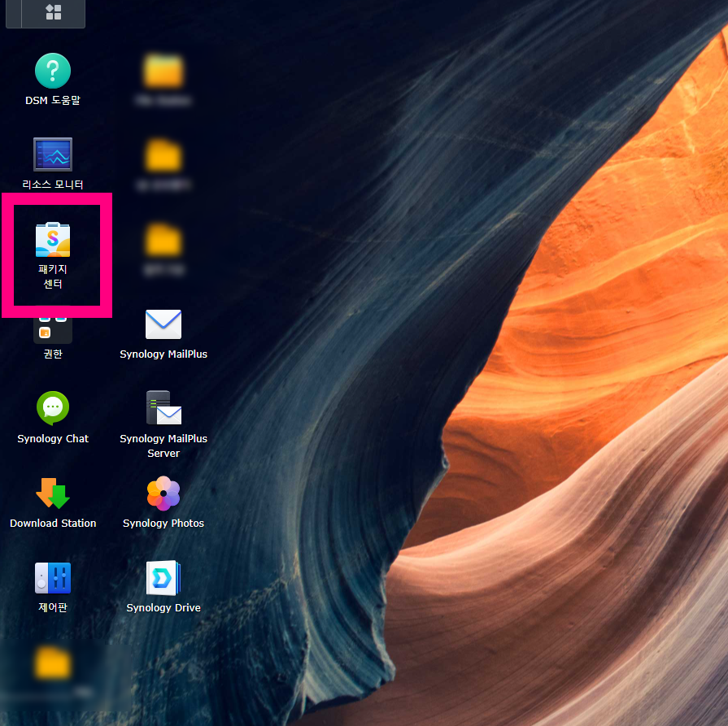The width and height of the screenshot is (728, 726).
Task: Open blurred folder beside 패키지 센터
Action: [163, 240]
